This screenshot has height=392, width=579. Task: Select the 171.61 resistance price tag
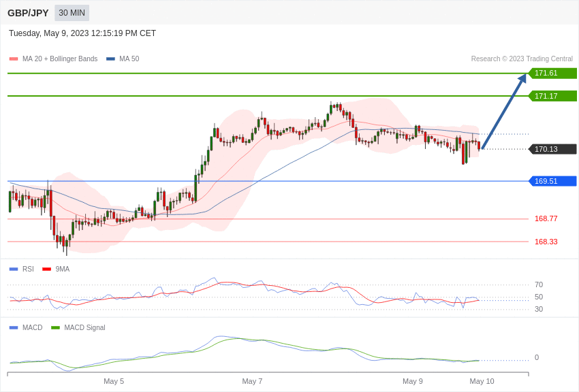pyautogui.click(x=553, y=73)
